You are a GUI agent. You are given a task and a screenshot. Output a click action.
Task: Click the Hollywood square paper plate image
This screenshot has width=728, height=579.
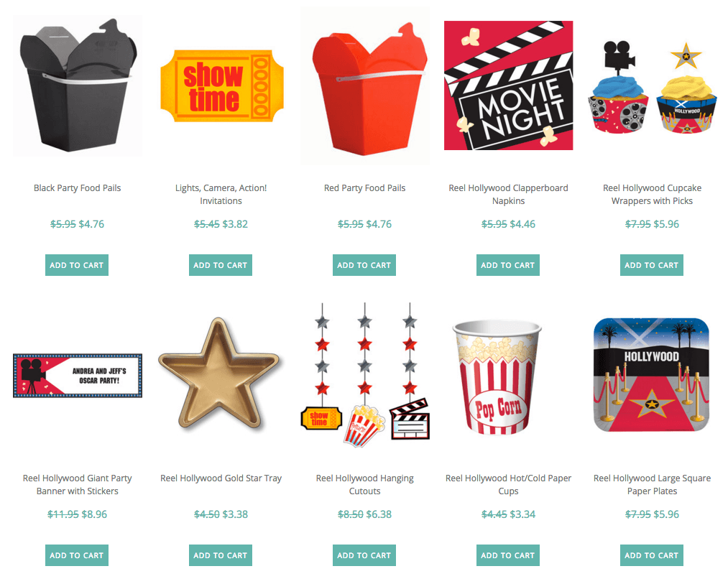(x=652, y=375)
